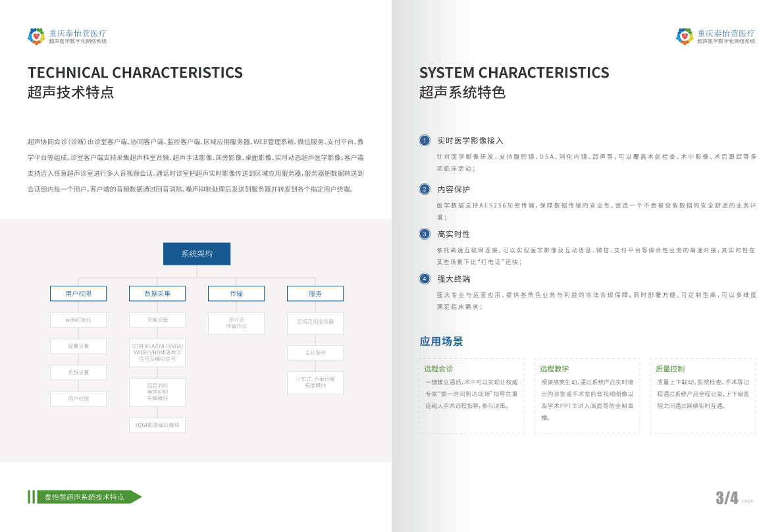Click the top-right 重庆泰怡萱医疗 logo icon

coord(685,36)
